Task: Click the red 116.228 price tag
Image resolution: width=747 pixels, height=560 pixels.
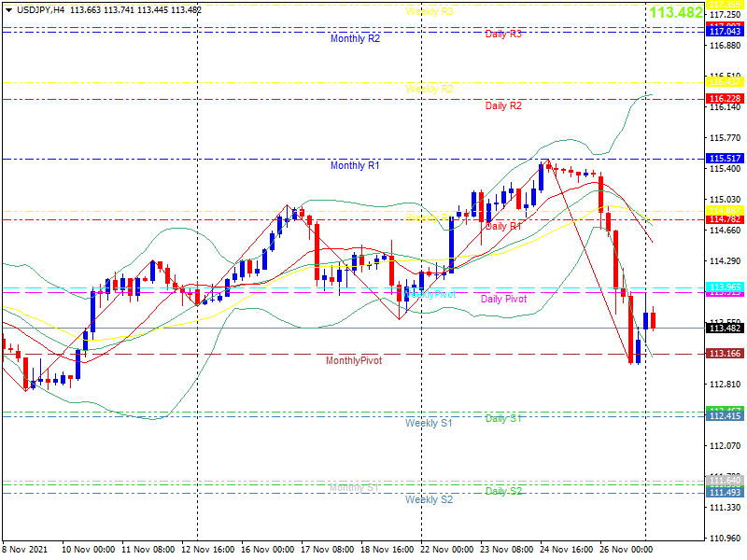Action: coord(725,99)
